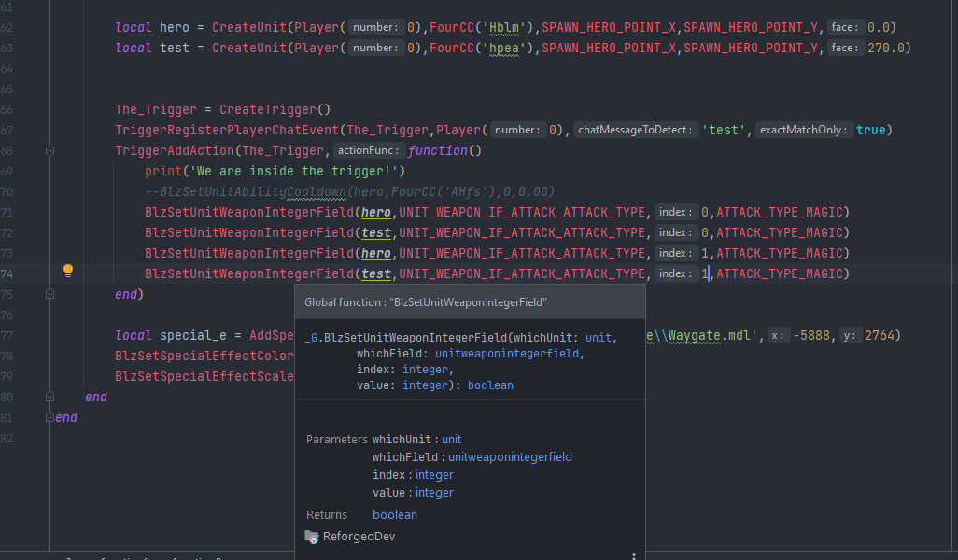The image size is (958, 560).
Task: Click the fold end marker on line 81
Action: coord(49,417)
